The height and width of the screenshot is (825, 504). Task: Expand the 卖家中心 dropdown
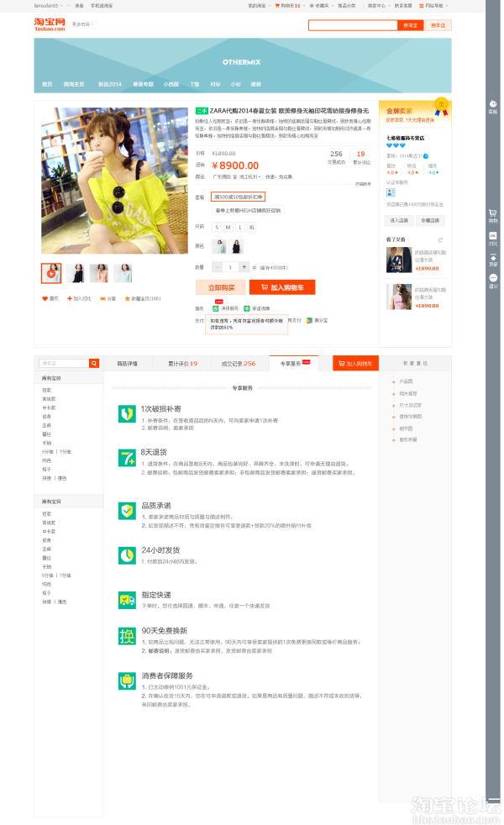tap(379, 6)
